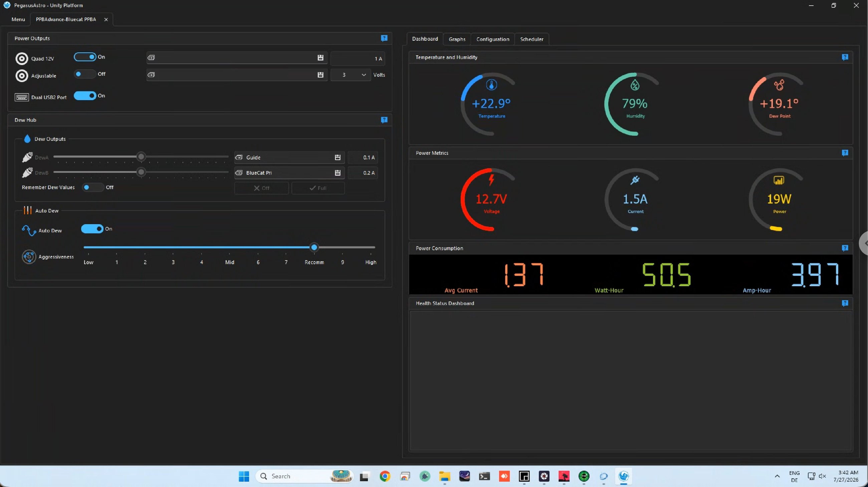Click the +19.1° Dew Point value
Screen dimensions: 868x487
pos(779,104)
